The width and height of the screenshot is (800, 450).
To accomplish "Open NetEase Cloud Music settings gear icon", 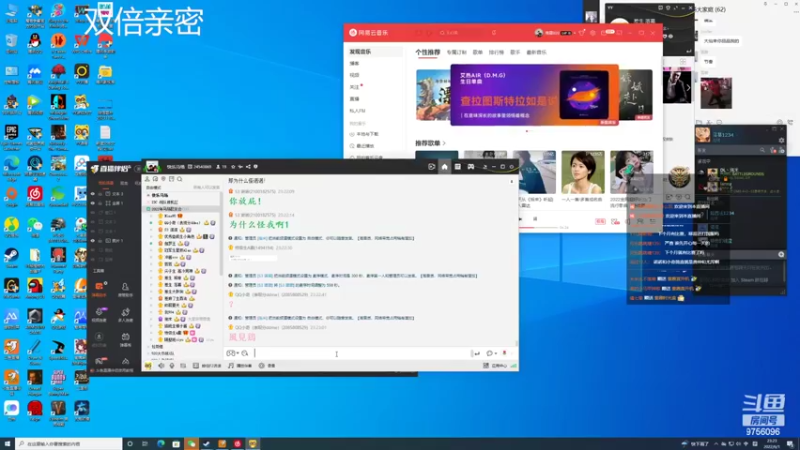I will click(x=592, y=33).
